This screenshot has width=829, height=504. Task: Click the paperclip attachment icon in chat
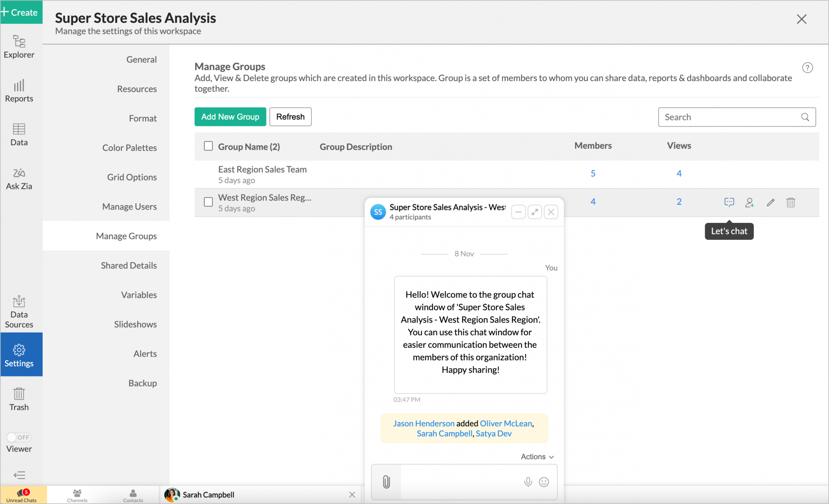click(x=386, y=482)
